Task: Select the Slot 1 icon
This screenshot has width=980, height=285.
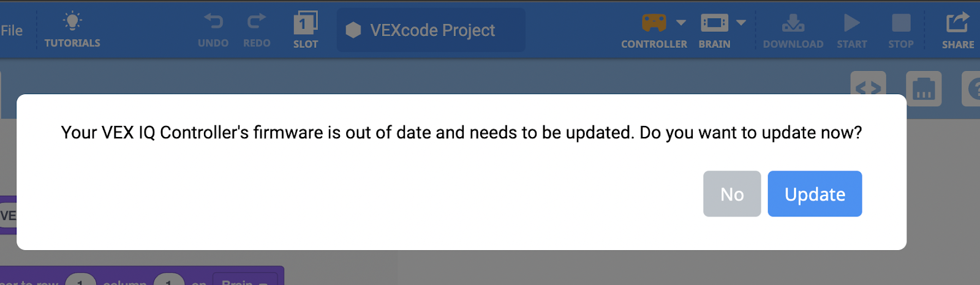Action: (x=306, y=23)
